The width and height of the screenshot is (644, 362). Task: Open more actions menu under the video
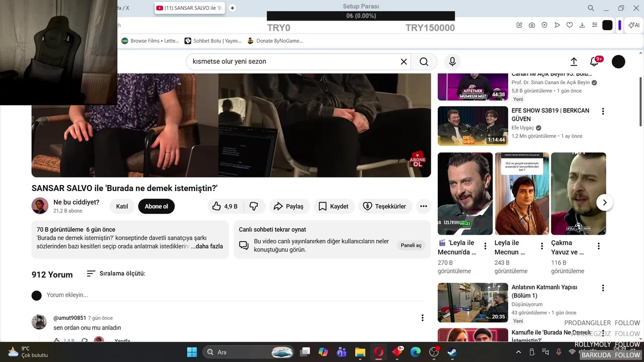(424, 206)
